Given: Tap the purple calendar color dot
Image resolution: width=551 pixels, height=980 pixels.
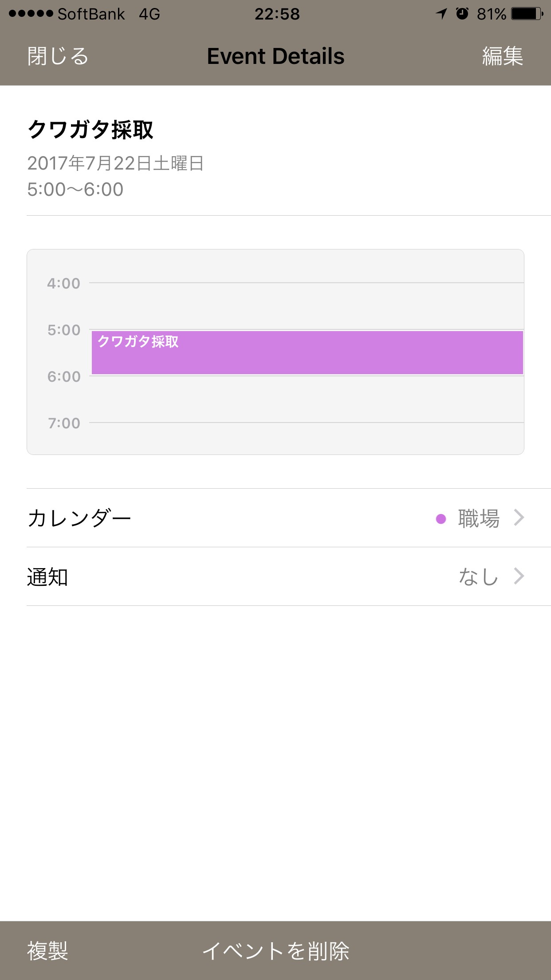Looking at the screenshot, I should coord(441,518).
